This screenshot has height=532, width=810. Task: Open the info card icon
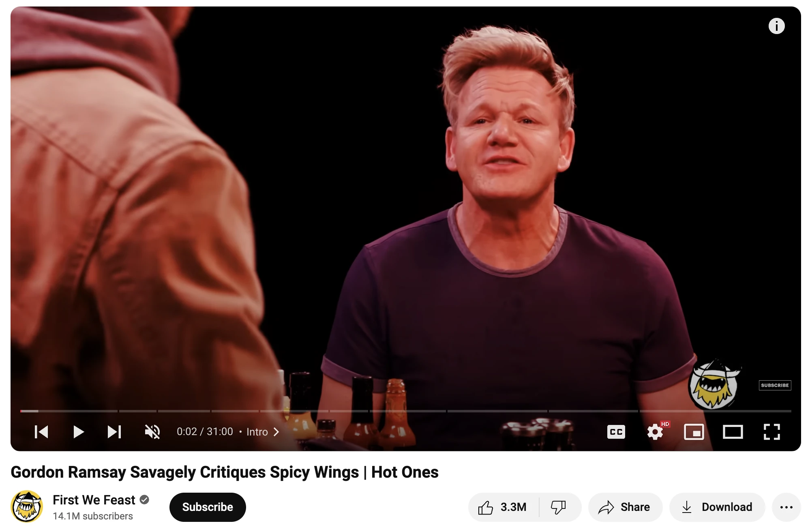coord(776,26)
